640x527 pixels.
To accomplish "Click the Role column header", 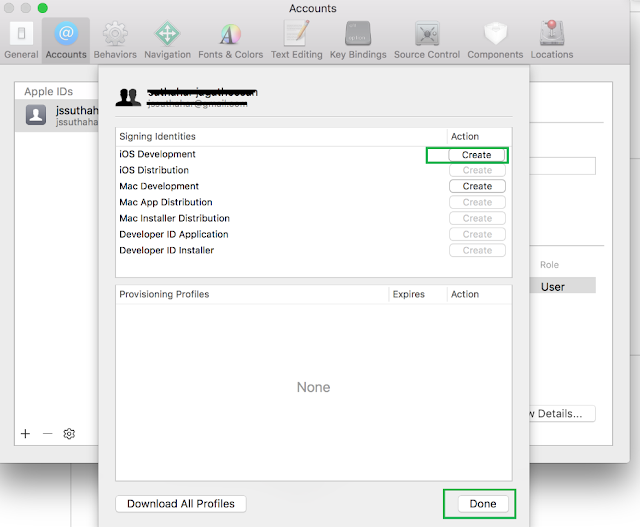I will tap(549, 265).
